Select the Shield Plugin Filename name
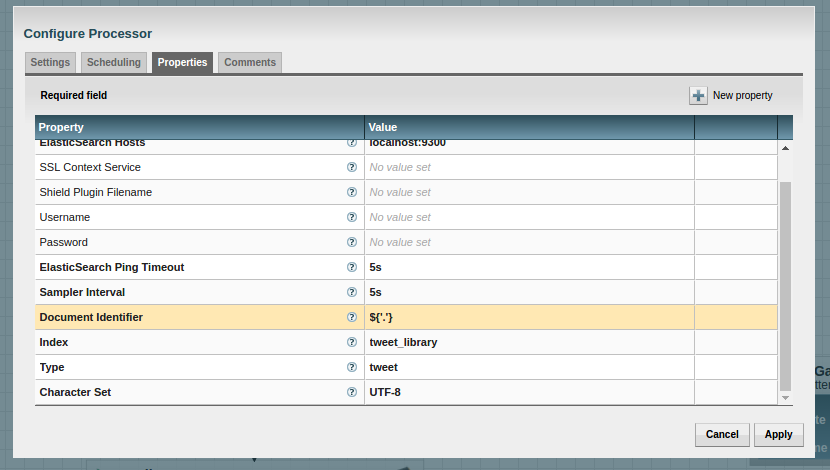This screenshot has width=830, height=470. coord(95,192)
